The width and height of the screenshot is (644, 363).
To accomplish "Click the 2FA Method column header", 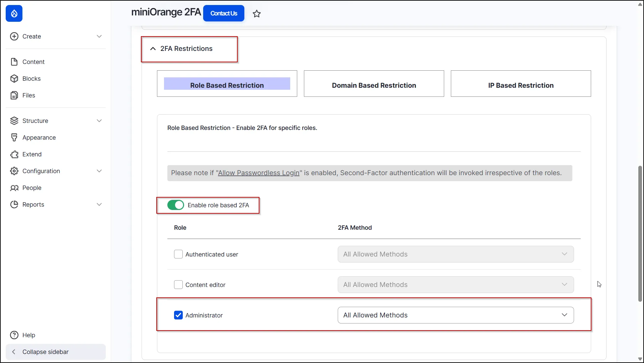I will tap(355, 227).
